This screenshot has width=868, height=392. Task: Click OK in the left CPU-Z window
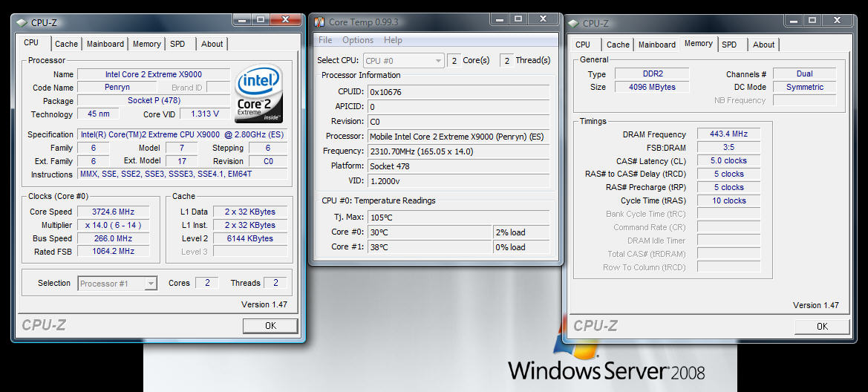(270, 326)
